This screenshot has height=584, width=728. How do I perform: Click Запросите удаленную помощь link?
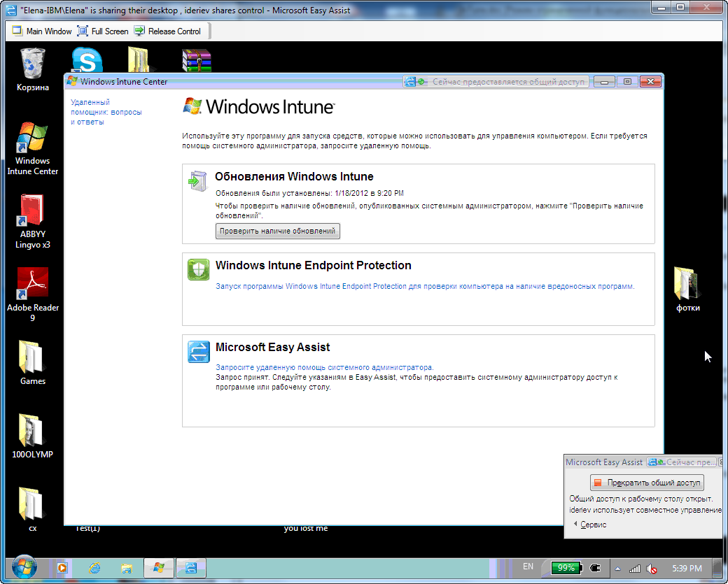[325, 367]
